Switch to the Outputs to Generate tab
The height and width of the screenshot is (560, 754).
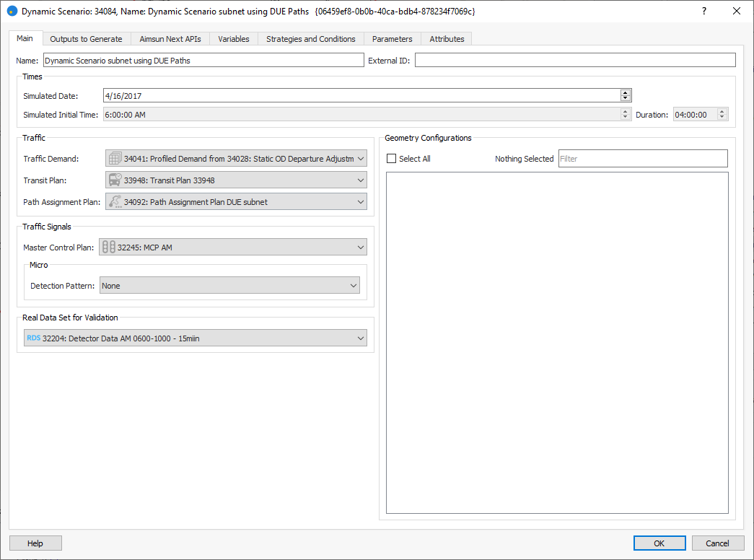(x=86, y=39)
